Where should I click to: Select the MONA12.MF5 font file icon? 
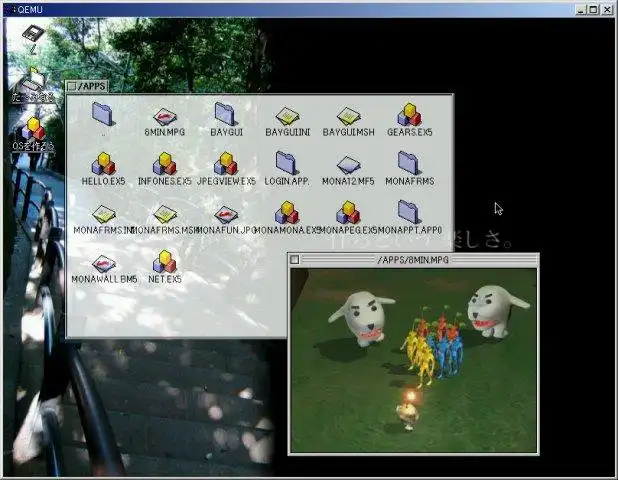[349, 165]
